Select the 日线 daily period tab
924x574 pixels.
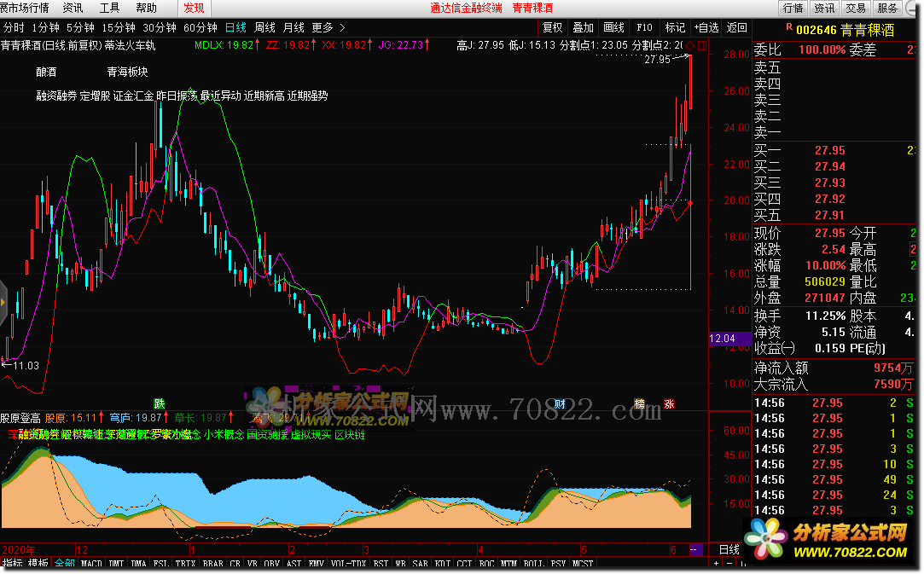pos(235,27)
